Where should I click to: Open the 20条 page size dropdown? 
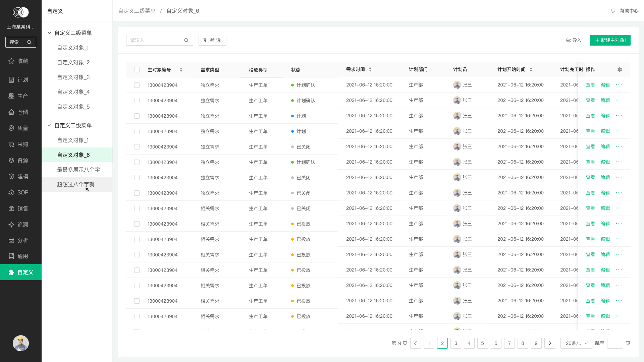576,343
